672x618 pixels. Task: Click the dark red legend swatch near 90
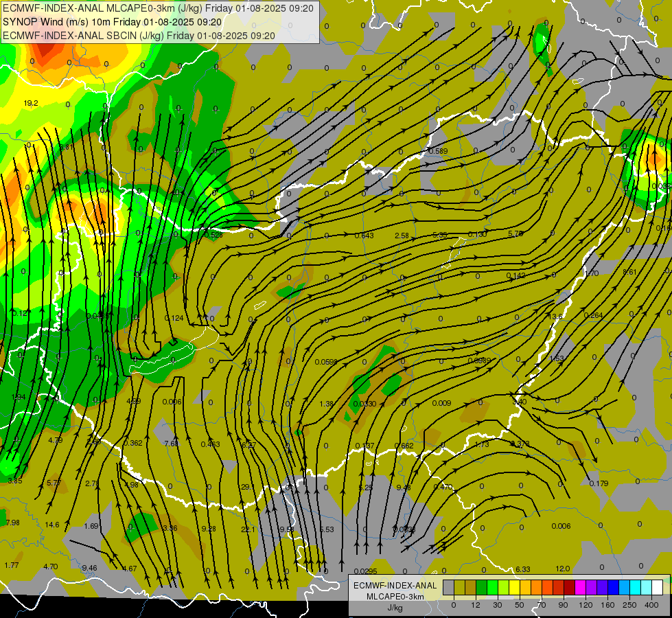pyautogui.click(x=570, y=587)
